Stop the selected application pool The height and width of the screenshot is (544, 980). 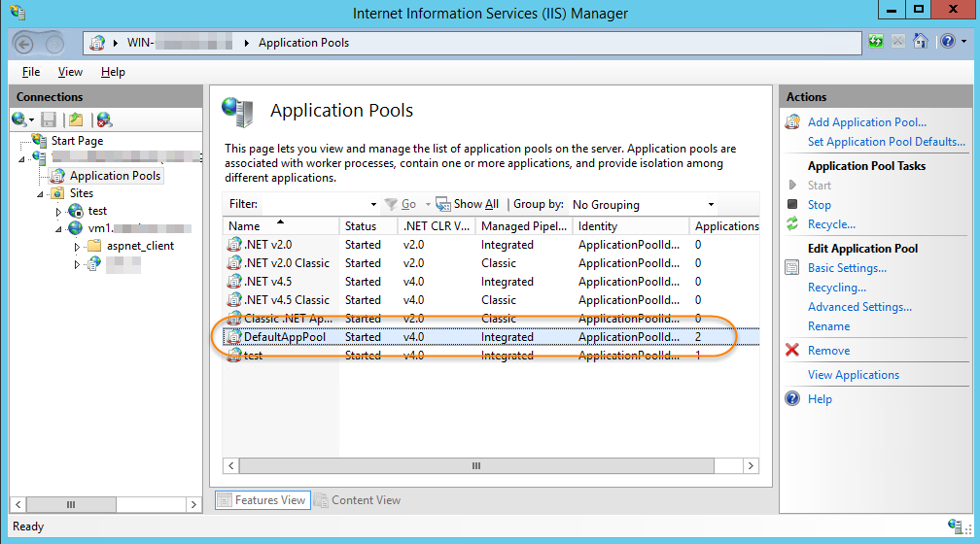tap(819, 205)
